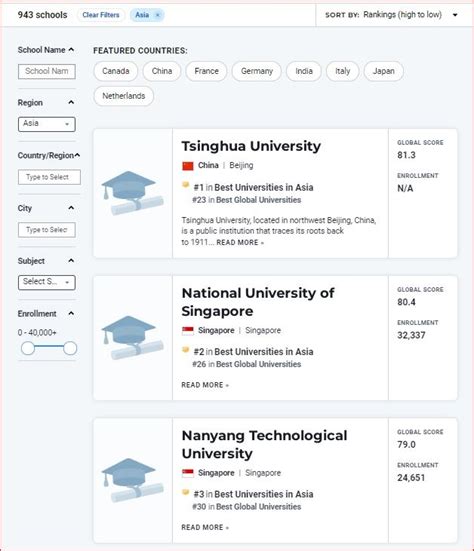Open the Region dropdown set to Asia
The width and height of the screenshot is (474, 551).
47,124
